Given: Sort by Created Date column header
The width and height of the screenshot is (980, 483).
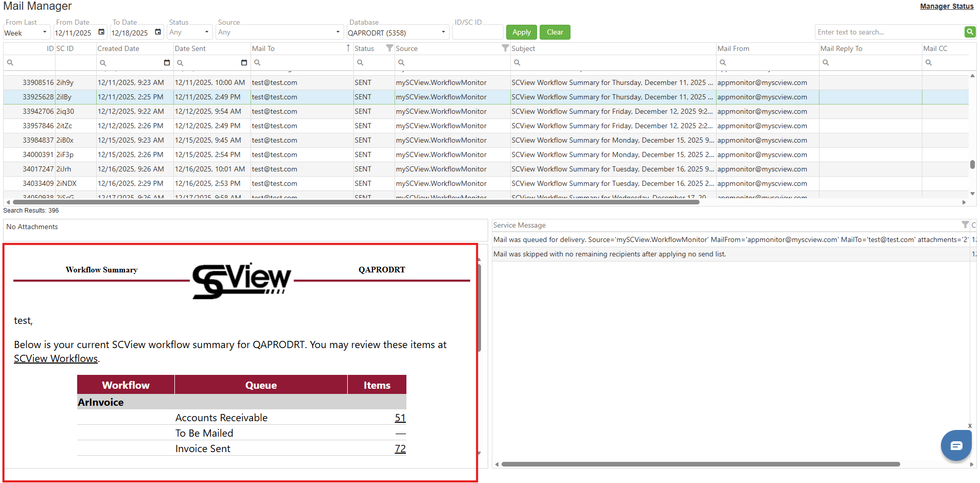Looking at the screenshot, I should [118, 48].
